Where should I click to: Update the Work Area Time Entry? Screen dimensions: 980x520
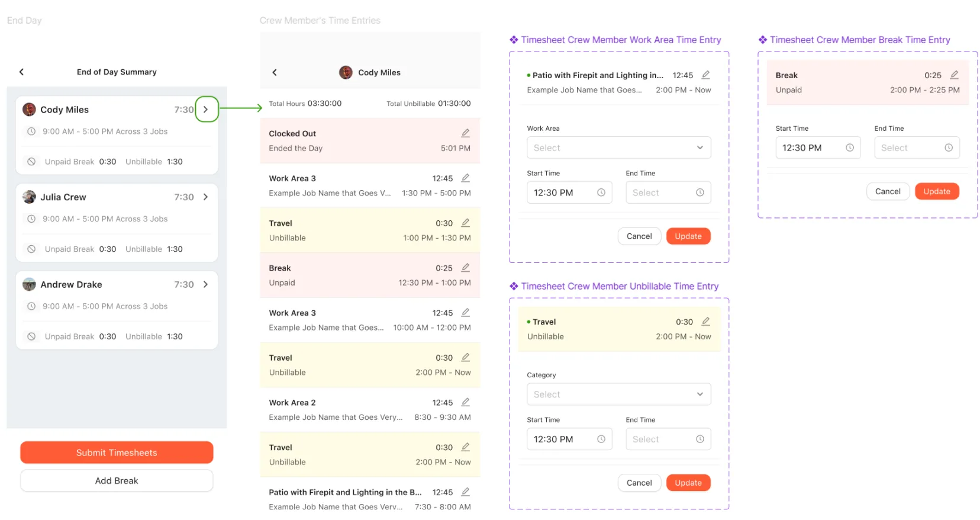pos(688,236)
